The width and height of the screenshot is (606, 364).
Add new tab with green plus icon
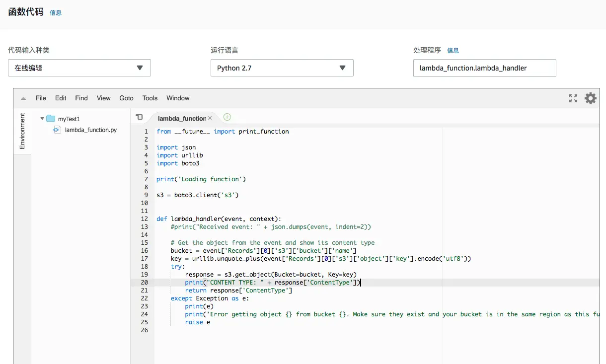227,117
